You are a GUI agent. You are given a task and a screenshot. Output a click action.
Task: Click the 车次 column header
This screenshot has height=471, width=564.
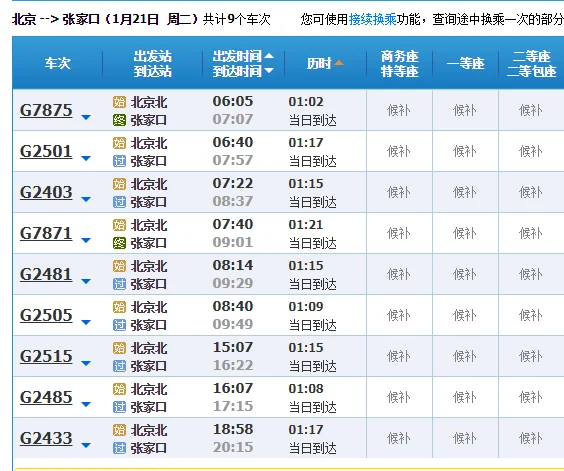tap(58, 63)
